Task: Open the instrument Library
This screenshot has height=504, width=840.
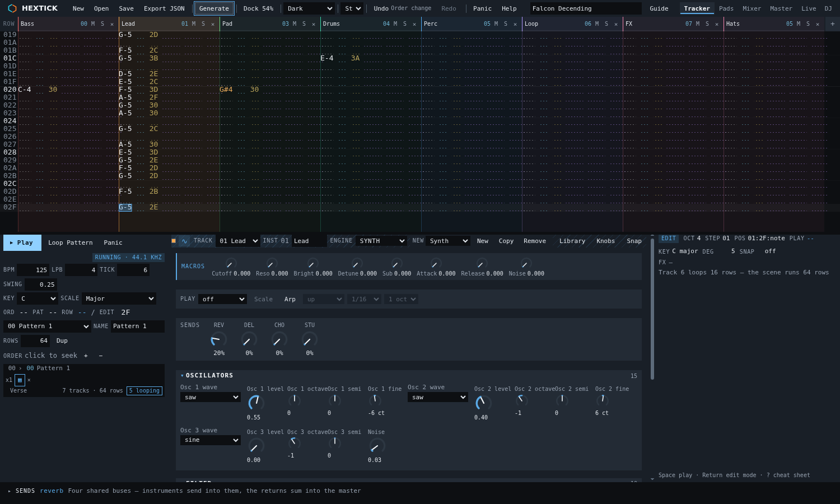Action: (x=572, y=241)
